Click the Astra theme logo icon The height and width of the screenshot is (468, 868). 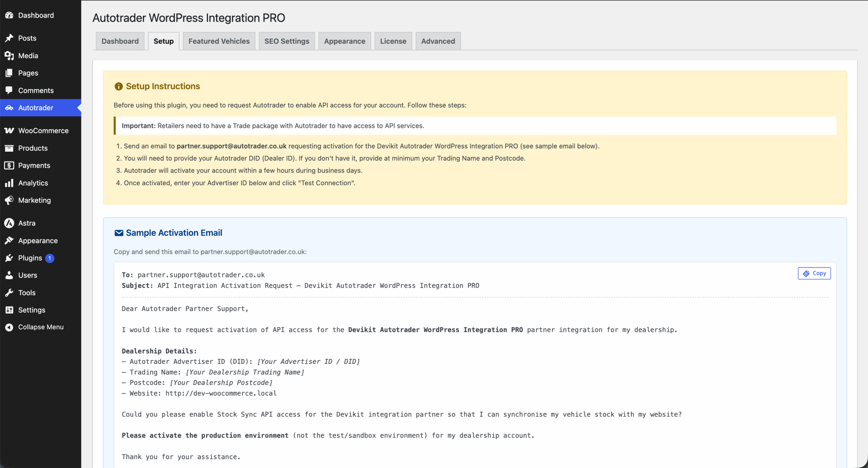(9, 223)
